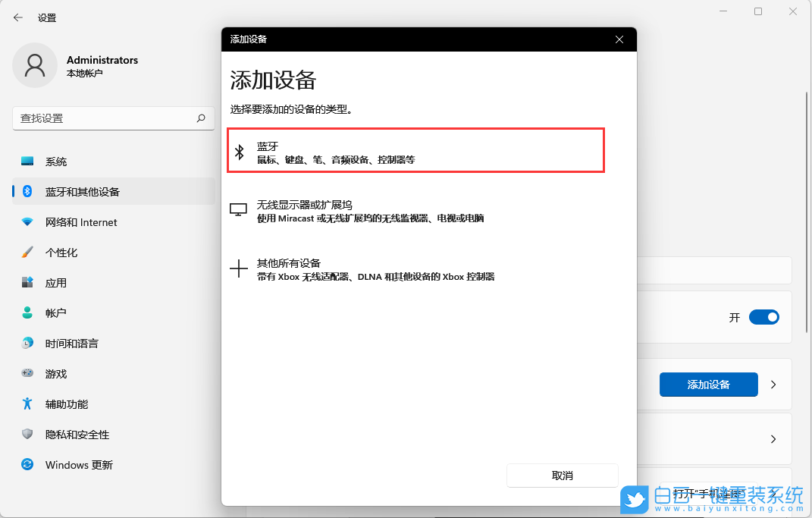Click the 隐私和安全性 shield icon
This screenshot has height=518, width=812.
27,434
